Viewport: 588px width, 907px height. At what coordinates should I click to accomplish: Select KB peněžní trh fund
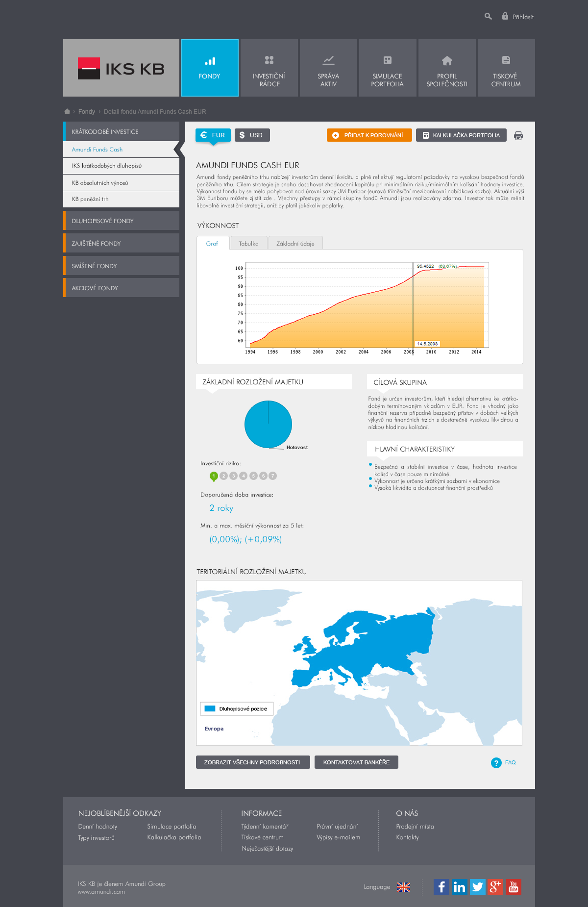(121, 200)
